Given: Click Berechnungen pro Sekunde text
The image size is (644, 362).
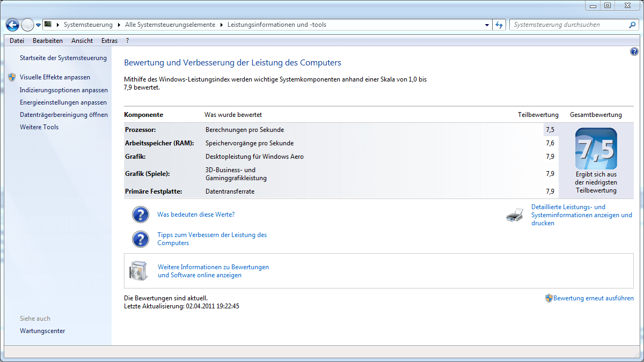Looking at the screenshot, I should (x=245, y=130).
